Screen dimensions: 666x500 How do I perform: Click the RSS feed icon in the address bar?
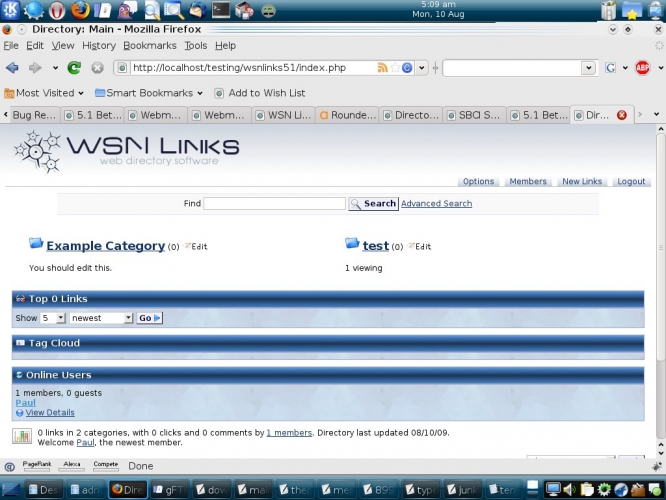(382, 68)
